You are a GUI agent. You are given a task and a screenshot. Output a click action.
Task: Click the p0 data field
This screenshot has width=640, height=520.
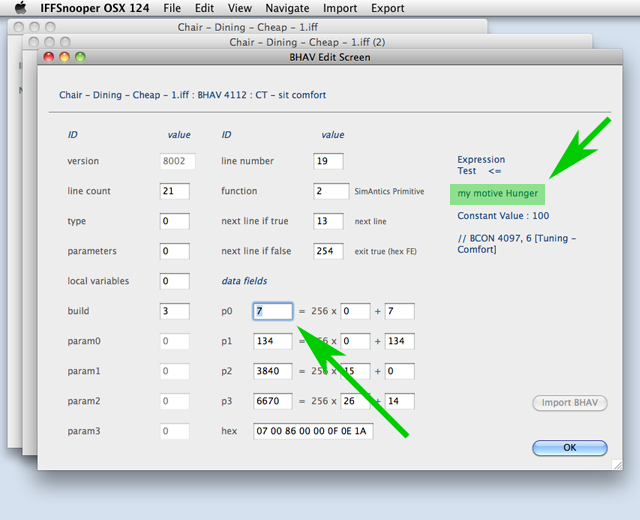tap(272, 312)
